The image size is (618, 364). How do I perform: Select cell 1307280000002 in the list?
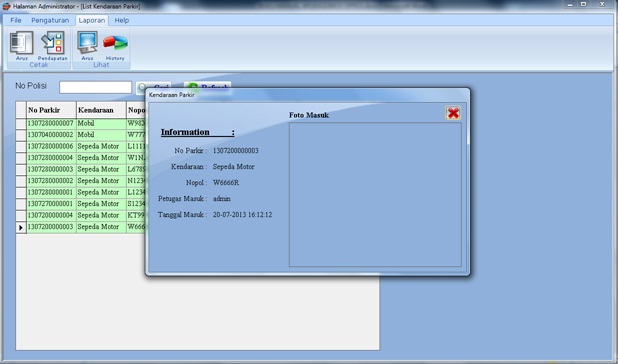point(51,180)
